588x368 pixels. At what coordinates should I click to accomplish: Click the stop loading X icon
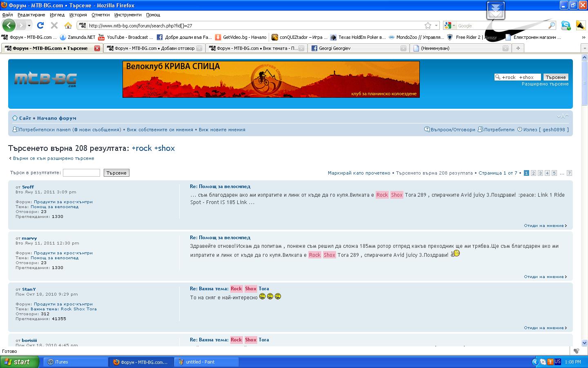click(54, 25)
